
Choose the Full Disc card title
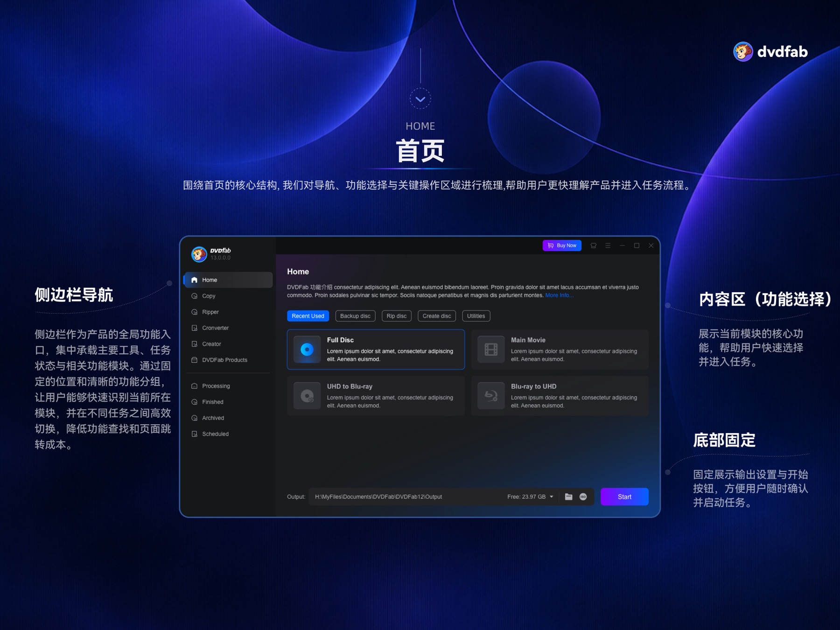[x=340, y=340]
